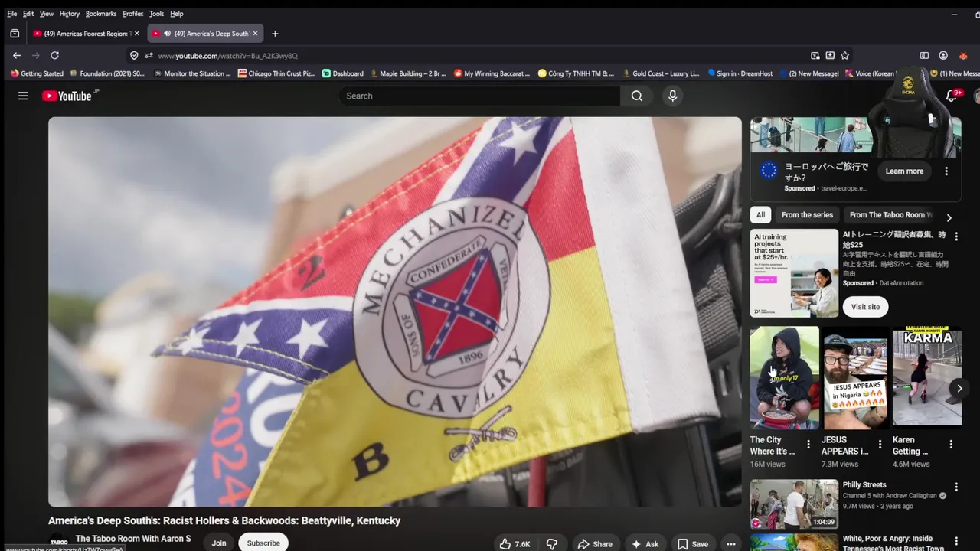Select the From the series chip
Image resolution: width=980 pixels, height=551 pixels.
pyautogui.click(x=807, y=215)
